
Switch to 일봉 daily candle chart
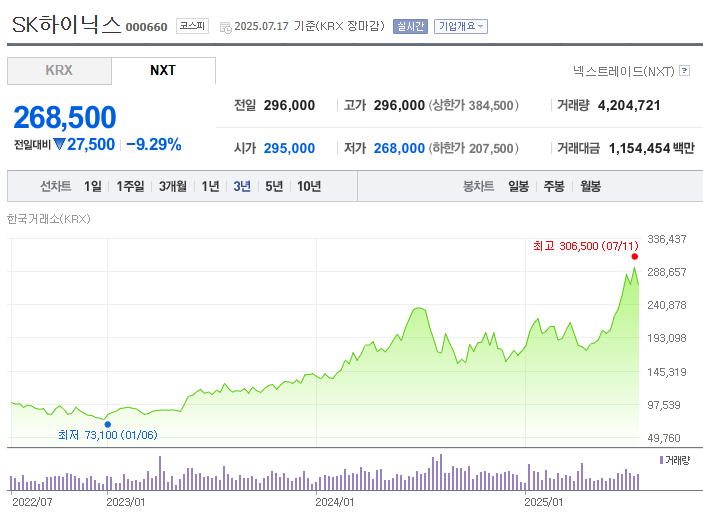pos(518,186)
